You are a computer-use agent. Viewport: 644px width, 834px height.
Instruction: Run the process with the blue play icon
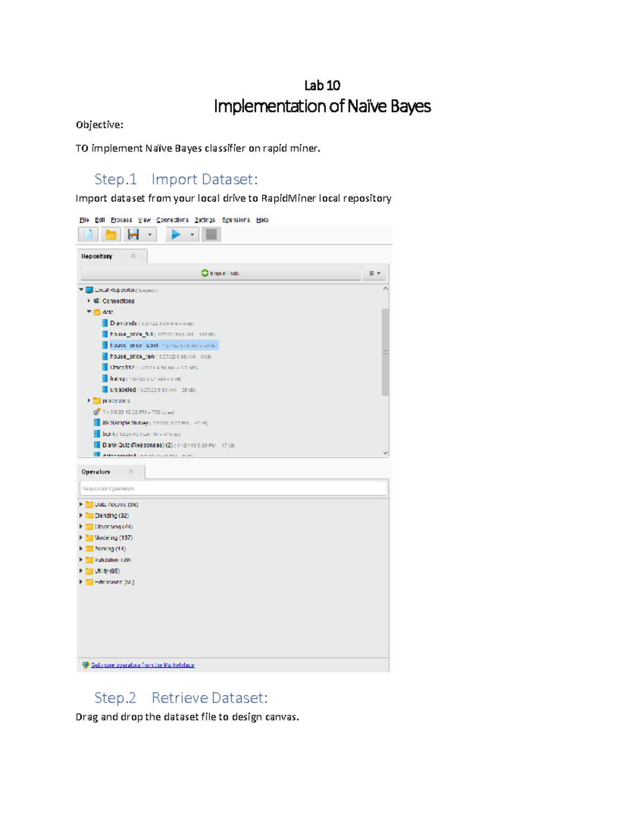tap(176, 234)
